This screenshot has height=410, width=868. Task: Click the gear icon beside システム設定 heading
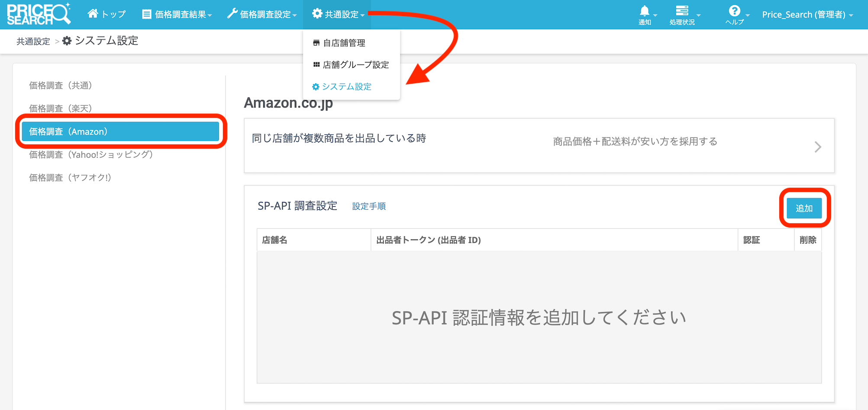(67, 41)
